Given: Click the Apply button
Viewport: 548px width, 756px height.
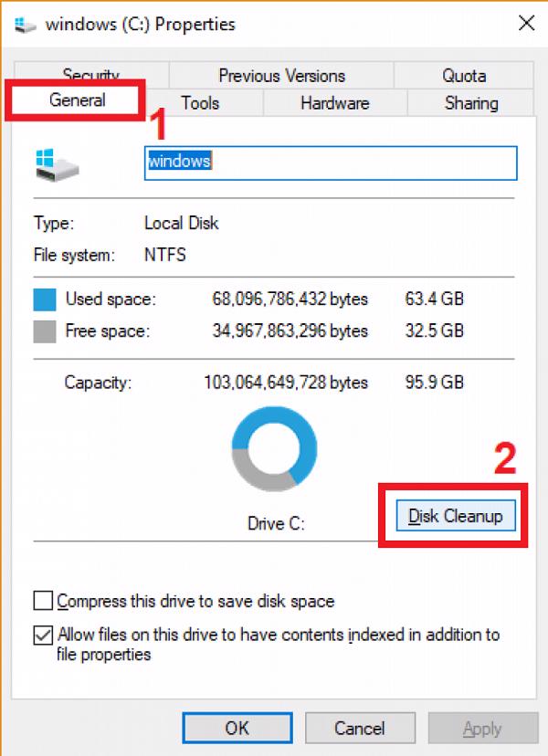Looking at the screenshot, I should pyautogui.click(x=481, y=728).
